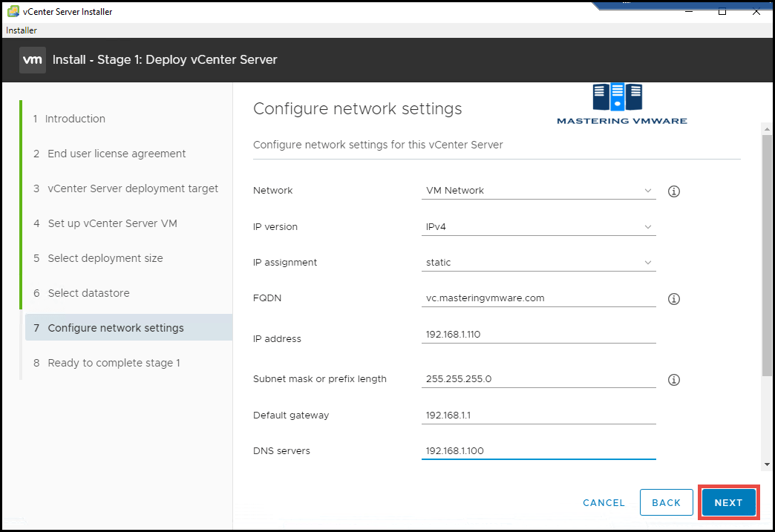Screen dimensions: 775x532
Task: Click the VMware logo in the header
Action: click(32, 60)
